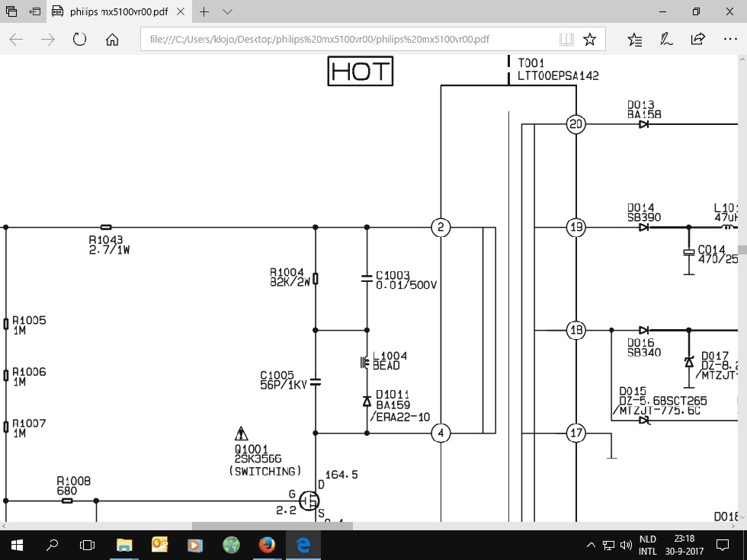Open Outlook from the taskbar
The width and height of the screenshot is (747, 560).
pos(159,545)
